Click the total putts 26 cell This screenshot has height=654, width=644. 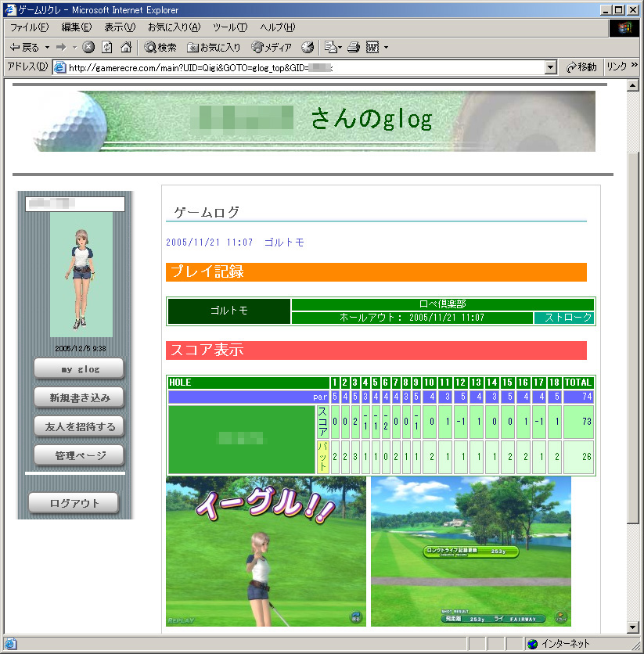[578, 457]
